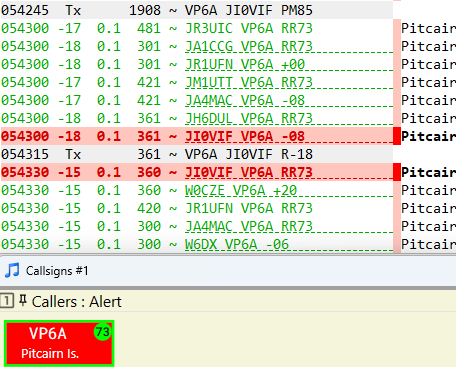Click the music note Callsigns #1 icon

click(x=12, y=270)
